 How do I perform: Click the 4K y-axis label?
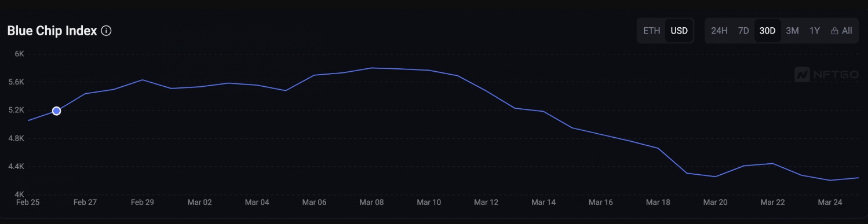(x=19, y=194)
